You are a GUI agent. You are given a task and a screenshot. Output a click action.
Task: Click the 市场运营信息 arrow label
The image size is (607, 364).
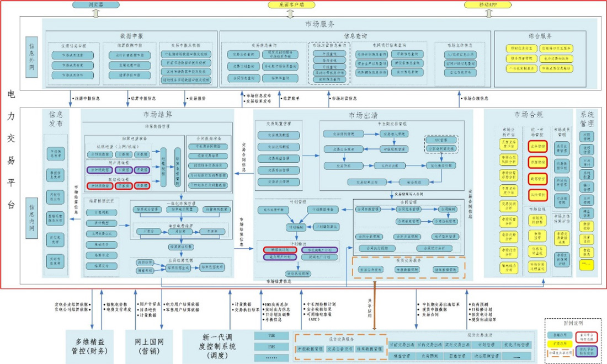pyautogui.click(x=344, y=99)
